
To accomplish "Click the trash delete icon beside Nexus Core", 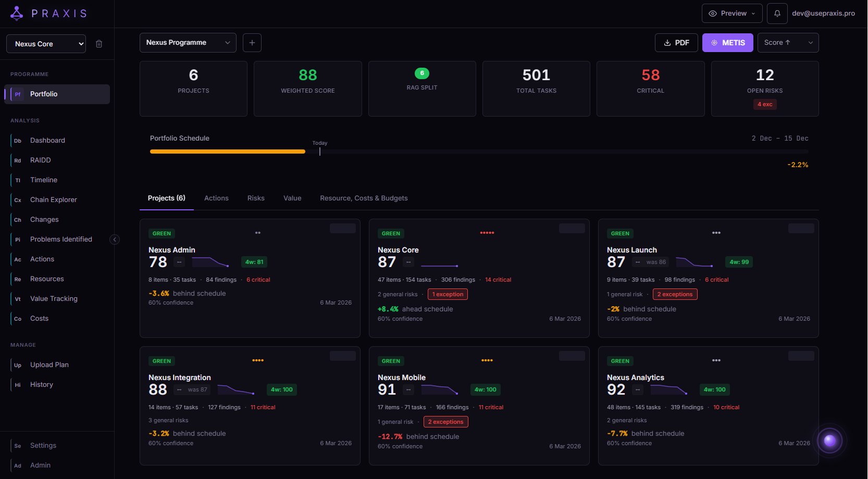I will (x=99, y=44).
